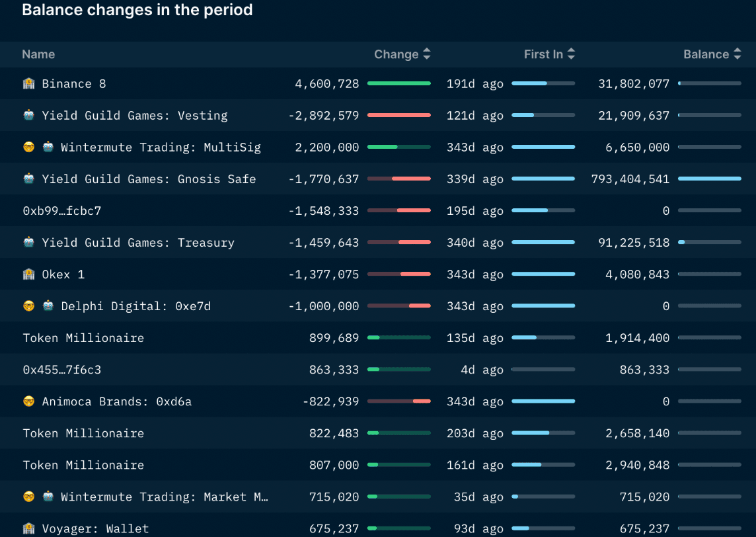Click nerd-face emoji in Wintermute Trading: MultiSig row
The width and height of the screenshot is (756, 537).
pyautogui.click(x=28, y=147)
